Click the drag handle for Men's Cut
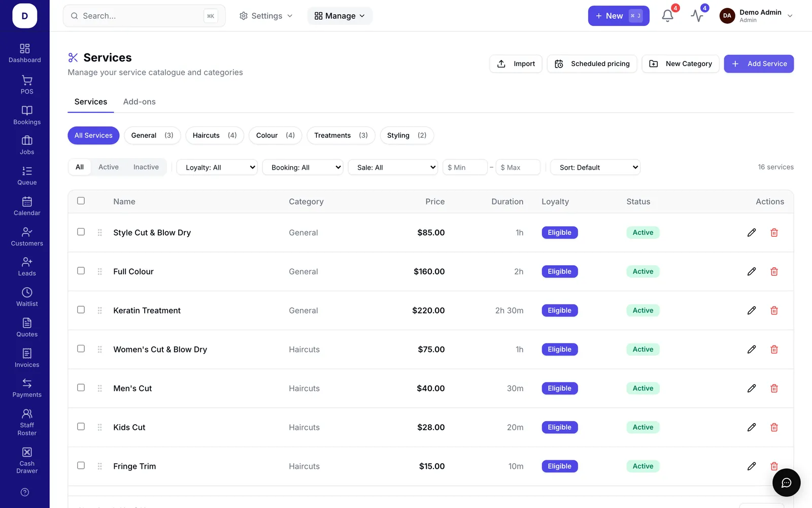The height and width of the screenshot is (508, 812). pos(99,388)
